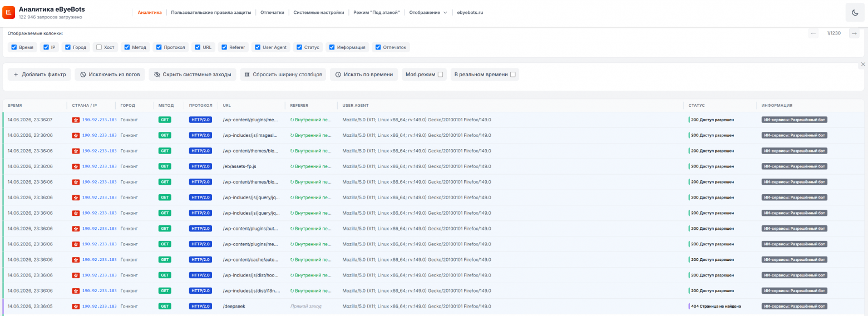Toggle the Referer column checkbox

pyautogui.click(x=224, y=47)
